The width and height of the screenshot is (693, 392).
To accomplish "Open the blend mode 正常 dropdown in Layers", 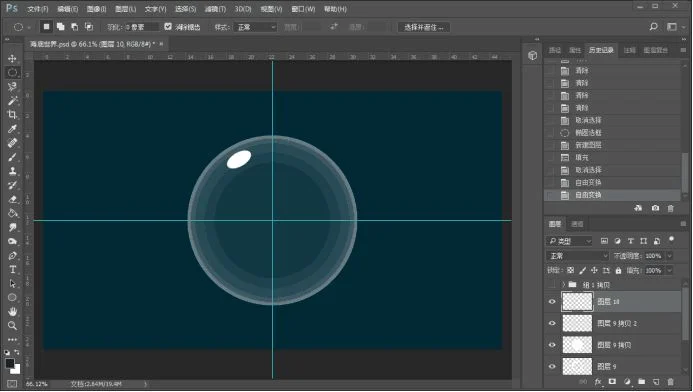I will pos(578,256).
